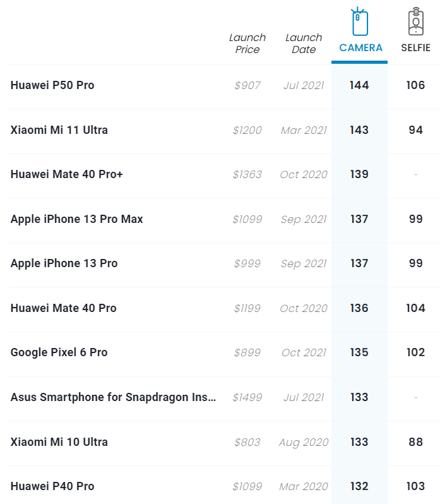Image resolution: width=440 pixels, height=504 pixels.
Task: Switch to the SELFIE tab
Action: point(415,47)
